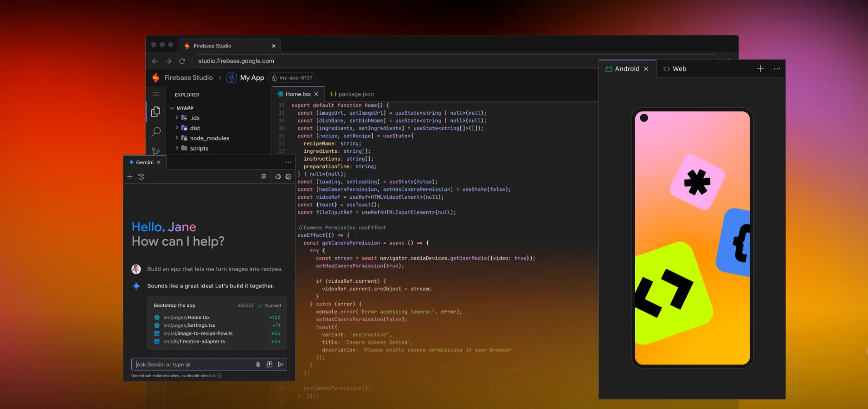Open the Explorer files icon in activity bar

pos(156,111)
